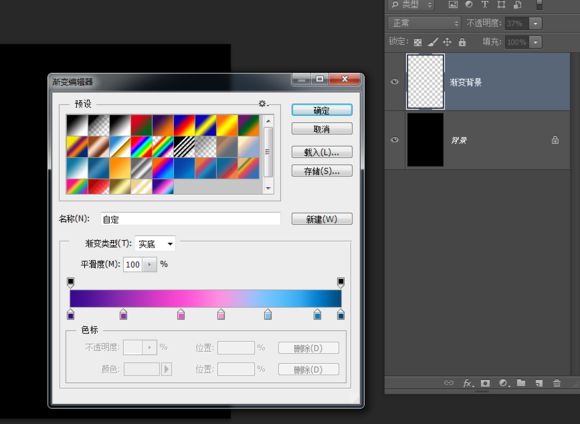580x424 pixels.
Task: Open the 不透明度 slider arrow
Action: pyautogui.click(x=536, y=24)
